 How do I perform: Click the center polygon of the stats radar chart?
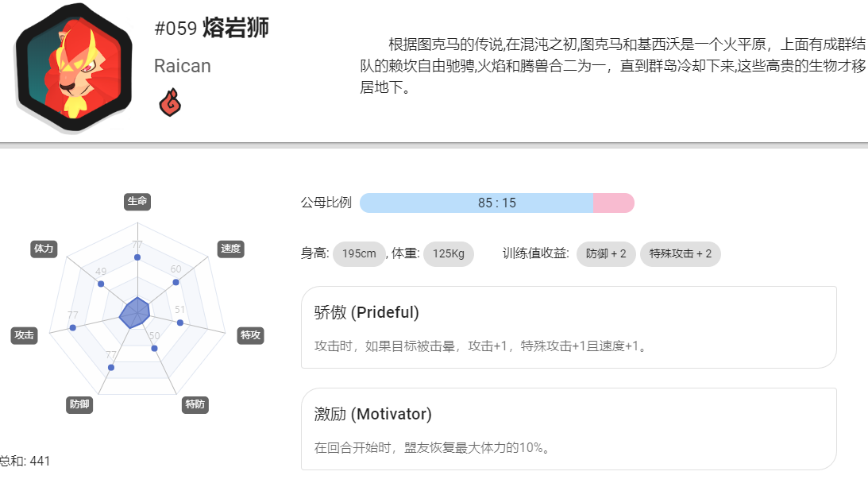tap(134, 313)
